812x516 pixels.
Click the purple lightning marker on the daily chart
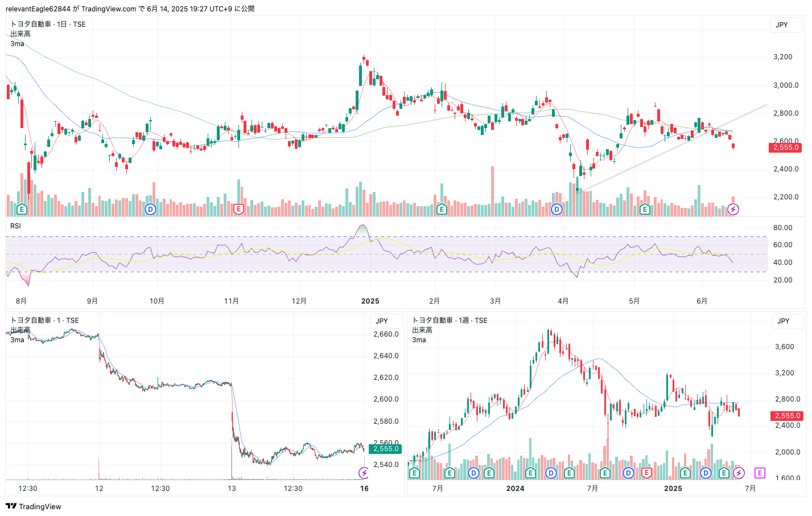click(733, 209)
